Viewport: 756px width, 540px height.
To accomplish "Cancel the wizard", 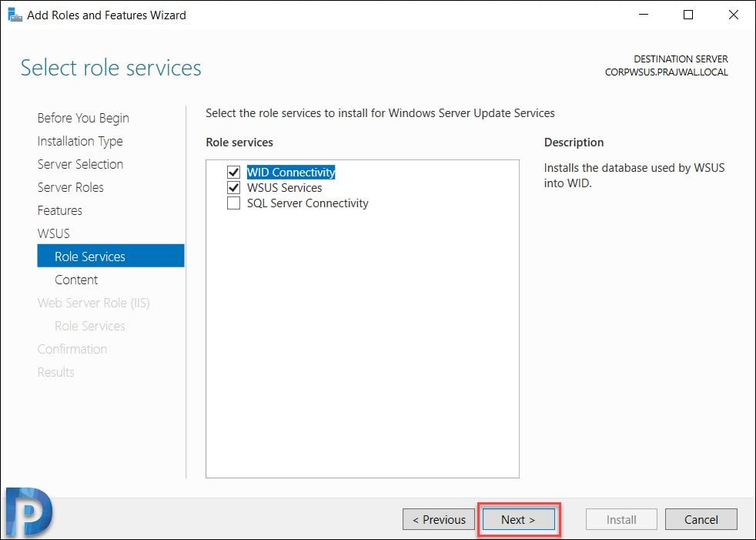I will tap(701, 520).
